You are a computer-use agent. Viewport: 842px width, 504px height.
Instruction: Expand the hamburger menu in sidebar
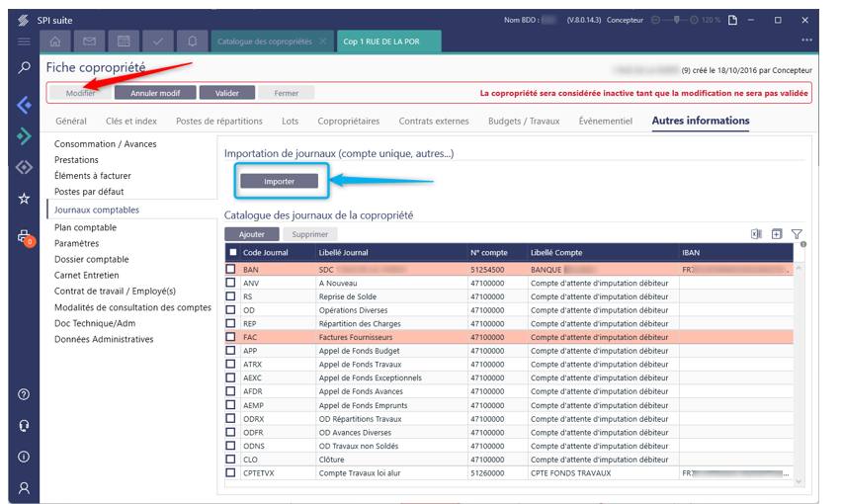[x=24, y=42]
